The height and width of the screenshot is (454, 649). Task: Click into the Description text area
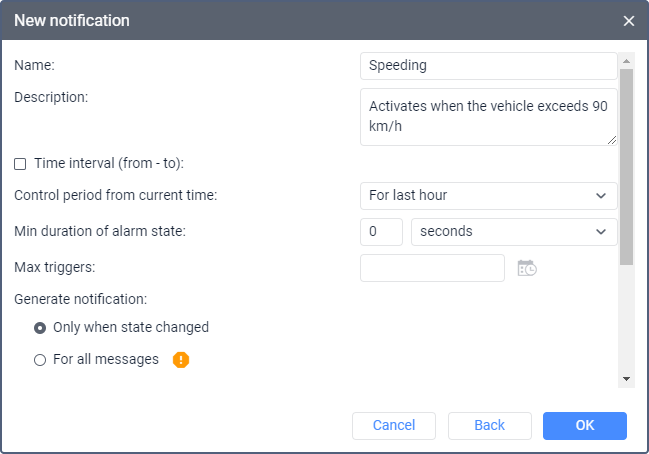488,117
